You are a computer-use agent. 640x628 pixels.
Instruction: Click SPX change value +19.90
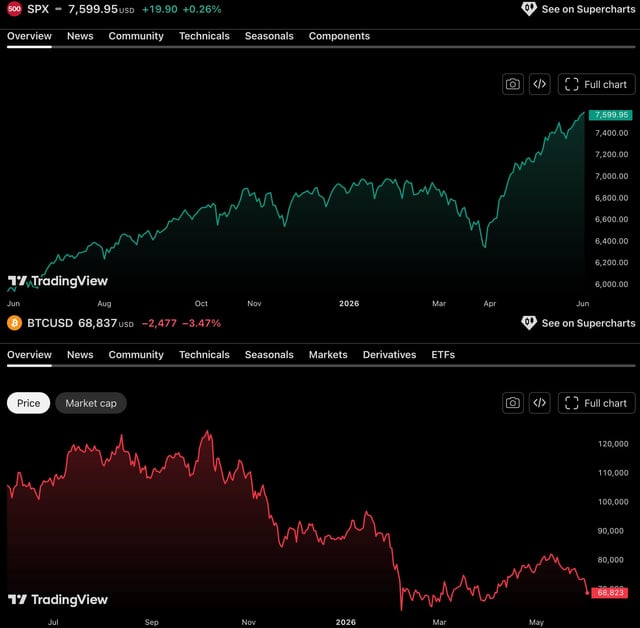(x=160, y=9)
